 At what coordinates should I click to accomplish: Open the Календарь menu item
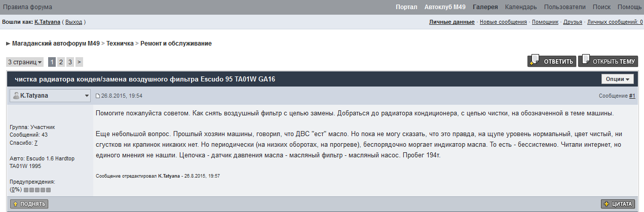pyautogui.click(x=520, y=7)
